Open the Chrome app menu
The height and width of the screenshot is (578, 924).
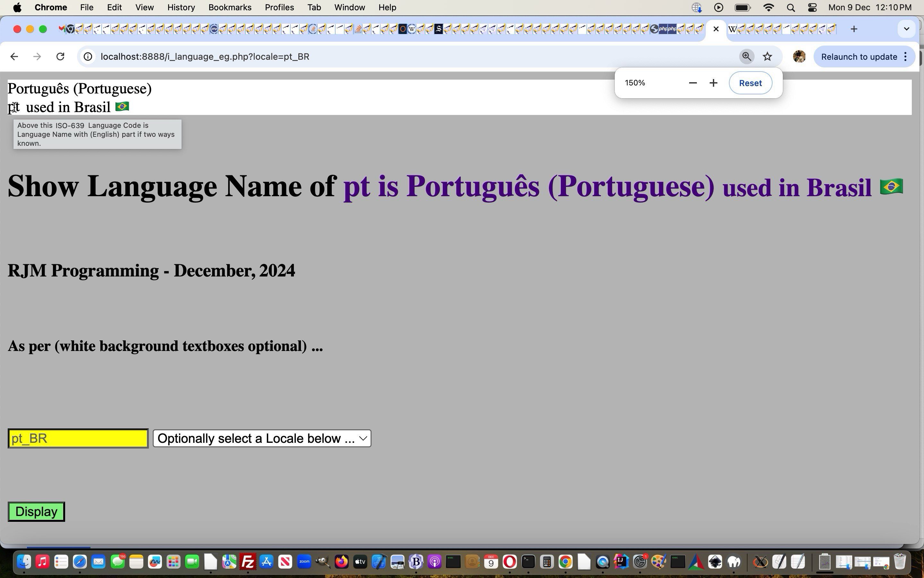pyautogui.click(x=51, y=7)
